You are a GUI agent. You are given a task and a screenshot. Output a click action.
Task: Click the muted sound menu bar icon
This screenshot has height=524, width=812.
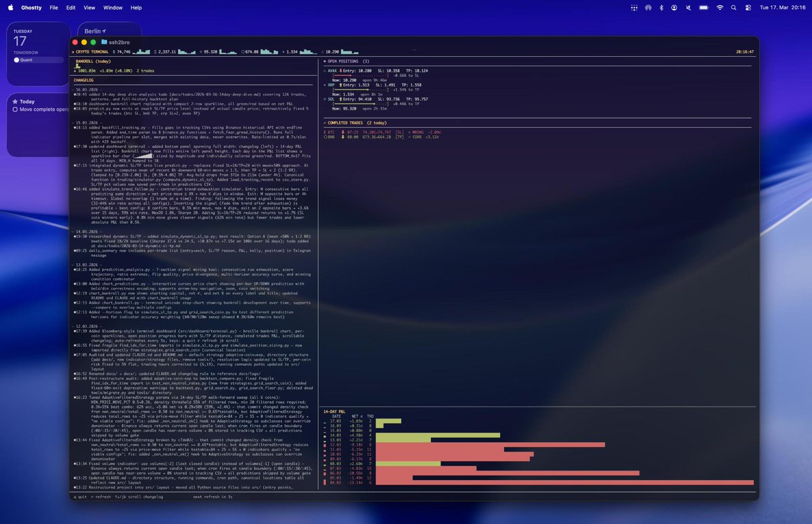[x=688, y=7]
